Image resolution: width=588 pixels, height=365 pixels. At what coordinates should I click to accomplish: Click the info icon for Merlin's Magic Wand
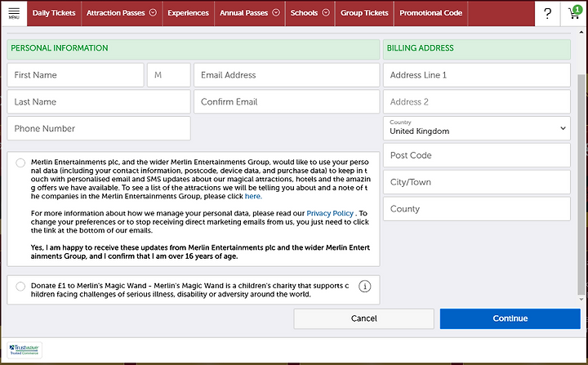pos(364,287)
